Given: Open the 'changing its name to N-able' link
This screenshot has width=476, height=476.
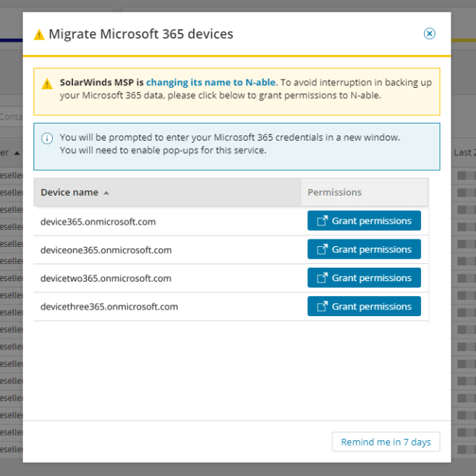Looking at the screenshot, I should pyautogui.click(x=210, y=83).
